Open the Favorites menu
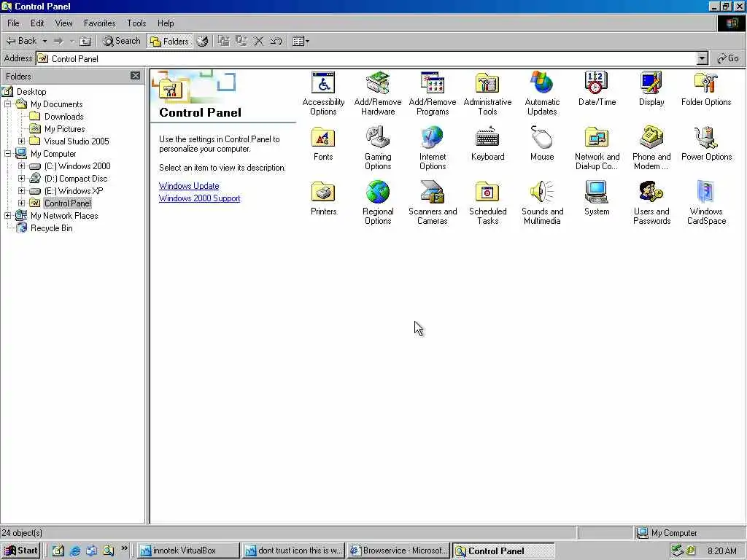 pyautogui.click(x=99, y=23)
